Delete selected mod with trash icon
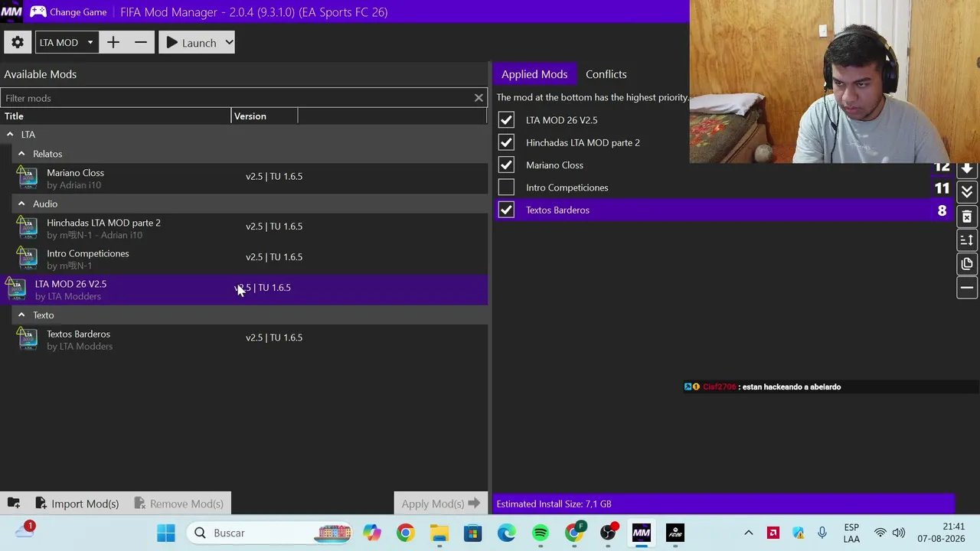Image resolution: width=980 pixels, height=551 pixels. (967, 217)
